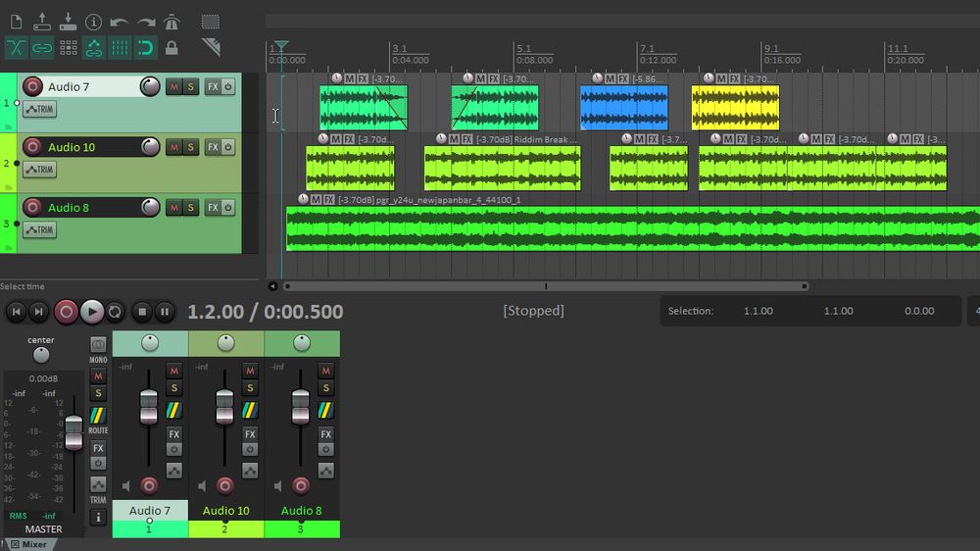Toggle item grouping chain icon

(42, 47)
